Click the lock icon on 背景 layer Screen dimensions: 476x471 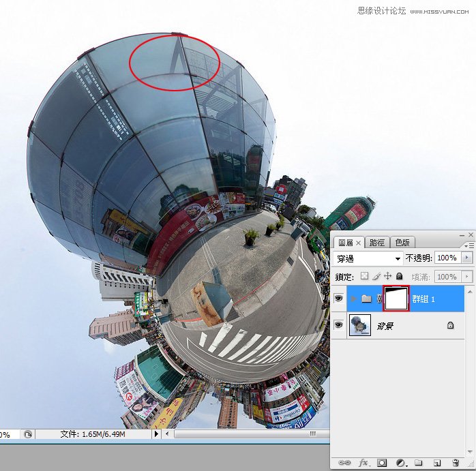pyautogui.click(x=450, y=326)
